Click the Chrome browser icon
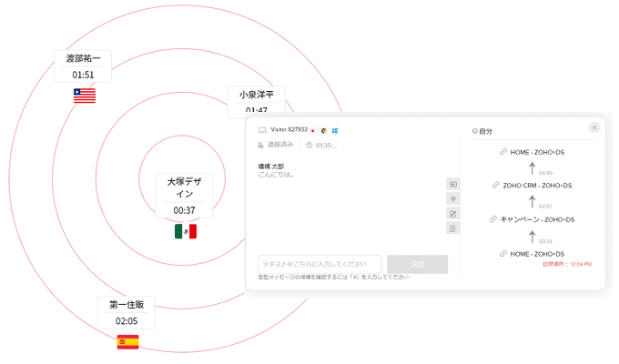The image size is (619, 364). 324,130
